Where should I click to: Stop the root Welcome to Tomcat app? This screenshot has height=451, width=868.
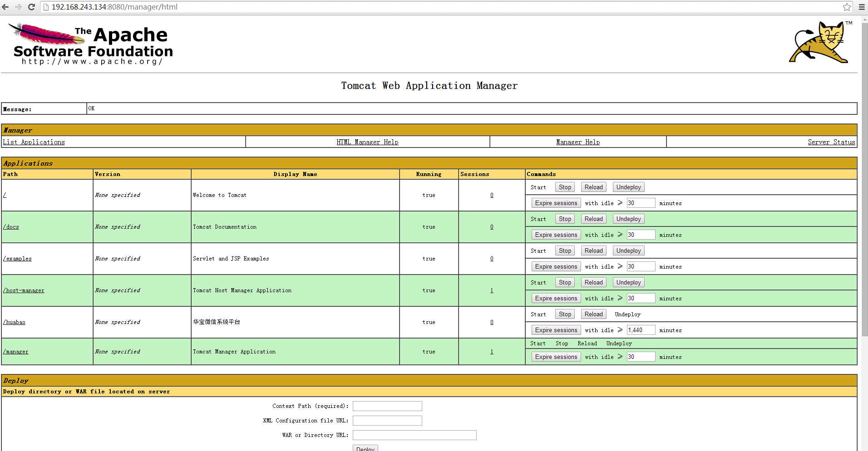tap(565, 187)
